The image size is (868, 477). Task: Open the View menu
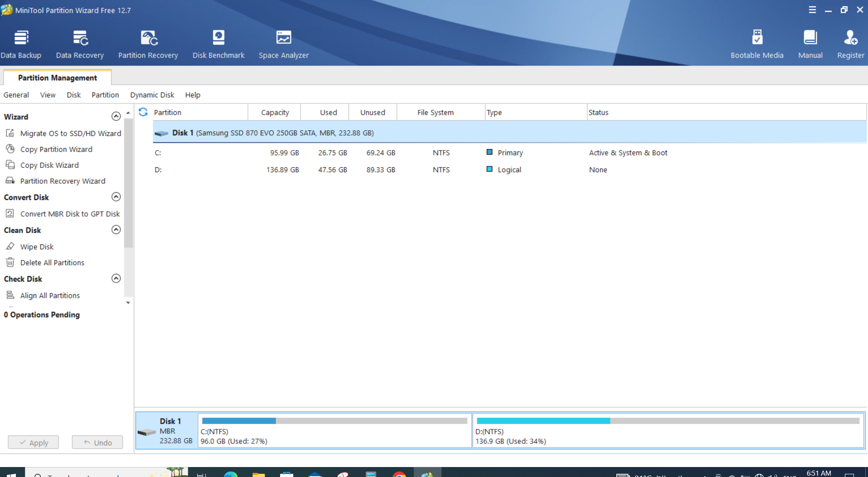click(x=48, y=95)
